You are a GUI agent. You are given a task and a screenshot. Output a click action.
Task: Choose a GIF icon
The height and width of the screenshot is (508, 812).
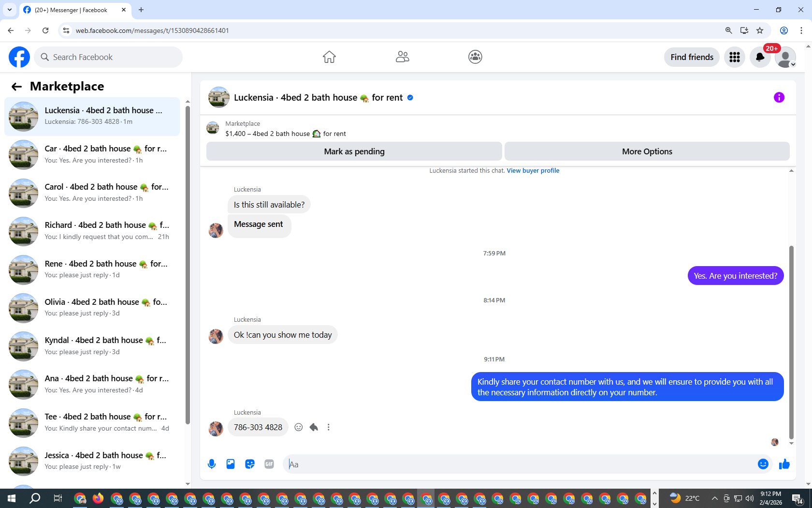[x=269, y=464]
